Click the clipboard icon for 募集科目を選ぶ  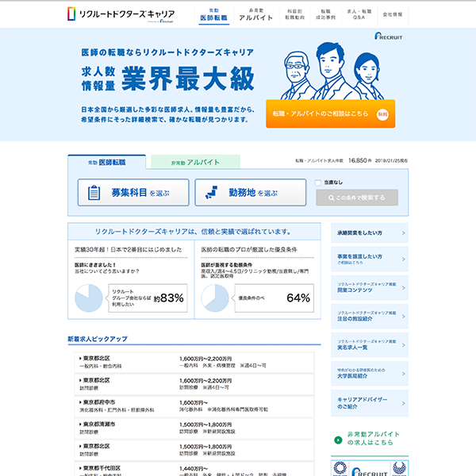[94, 193]
